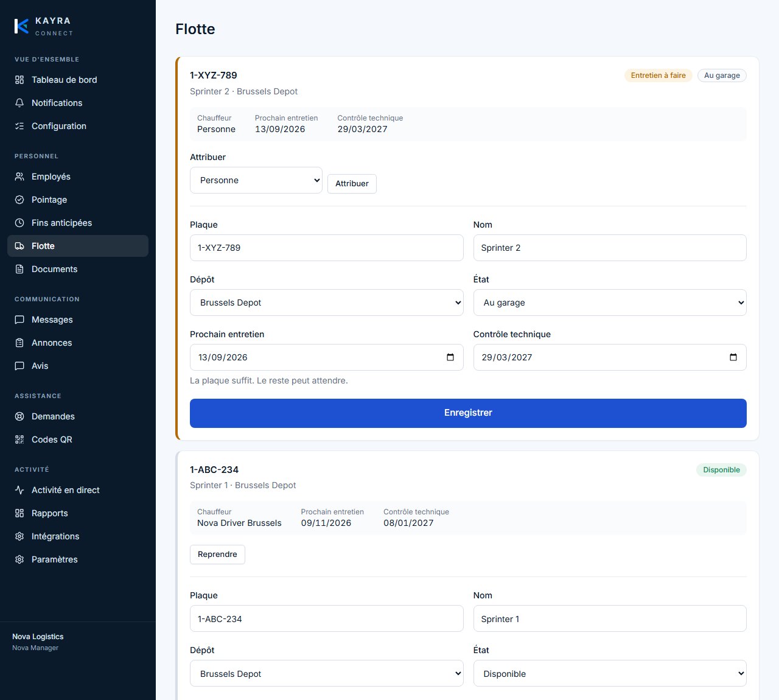This screenshot has width=779, height=700.
Task: Open Dépôt dropdown for vehicle 1-XYZ-789
Action: coord(327,303)
